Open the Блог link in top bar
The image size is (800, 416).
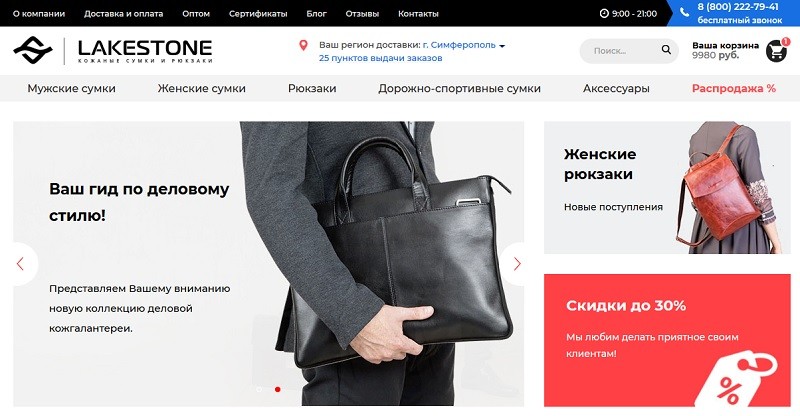pos(316,14)
